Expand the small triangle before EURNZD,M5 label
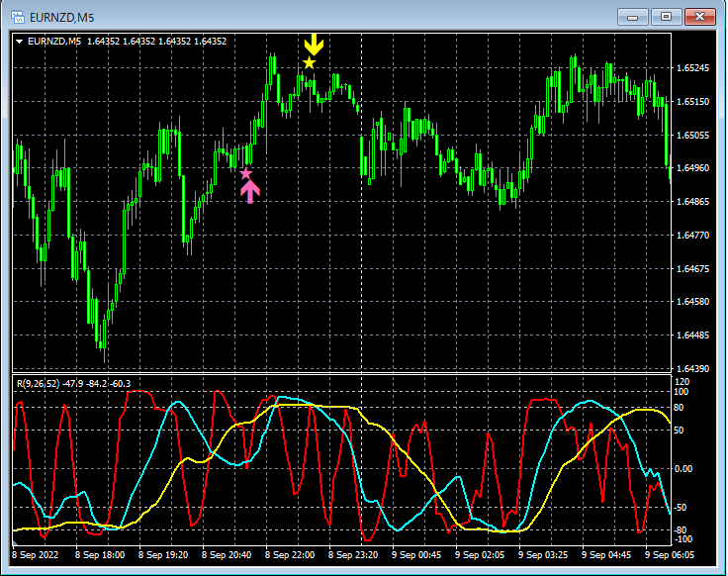 [20, 42]
